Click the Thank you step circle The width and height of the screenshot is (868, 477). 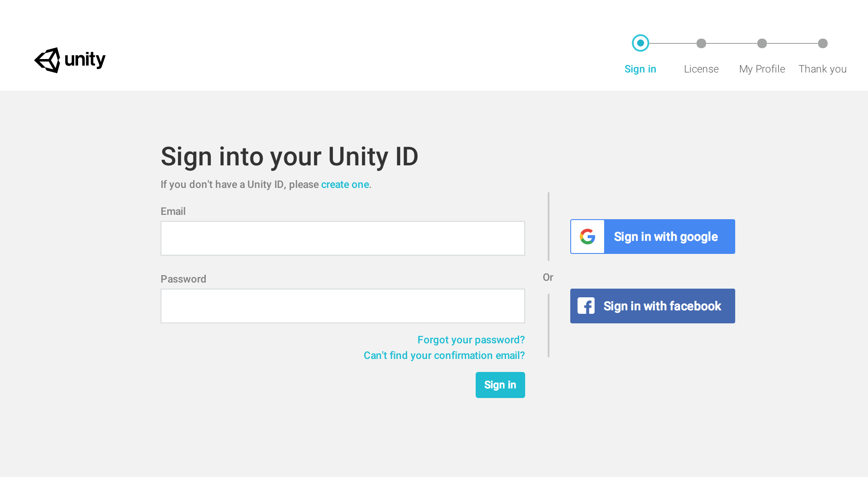click(x=822, y=43)
